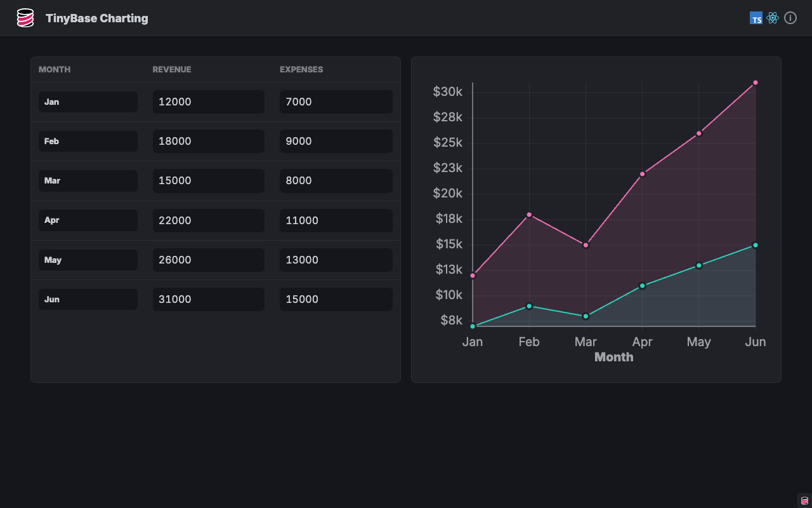This screenshot has width=812, height=508.
Task: Click the teal expenses point for Feb
Action: tap(529, 306)
